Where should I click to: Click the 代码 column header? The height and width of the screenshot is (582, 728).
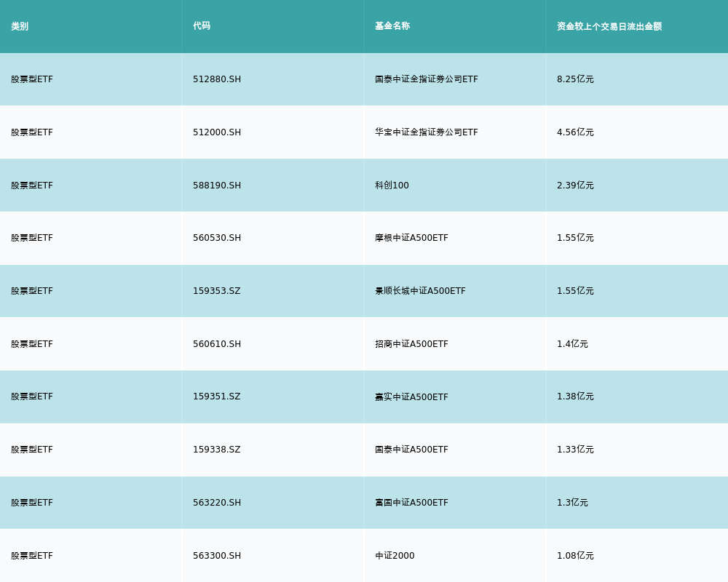(202, 26)
